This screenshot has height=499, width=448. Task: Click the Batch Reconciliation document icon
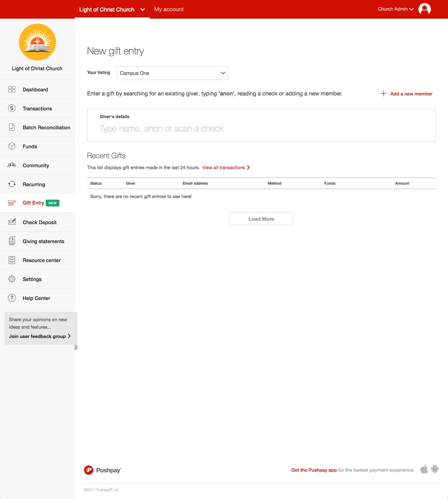(12, 127)
